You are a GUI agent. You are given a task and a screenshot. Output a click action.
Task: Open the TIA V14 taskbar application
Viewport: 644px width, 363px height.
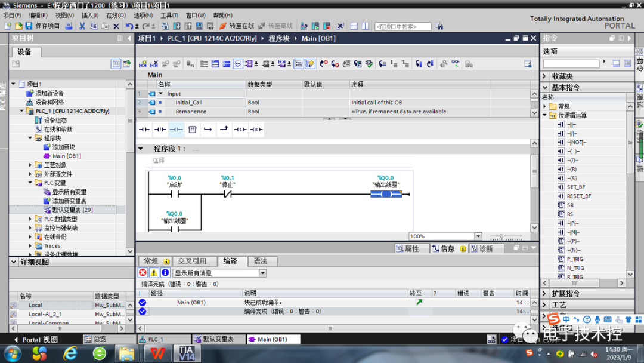tap(187, 353)
